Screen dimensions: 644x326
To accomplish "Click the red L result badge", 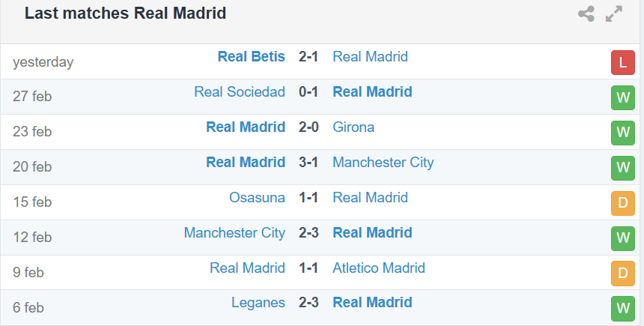I will point(622,62).
